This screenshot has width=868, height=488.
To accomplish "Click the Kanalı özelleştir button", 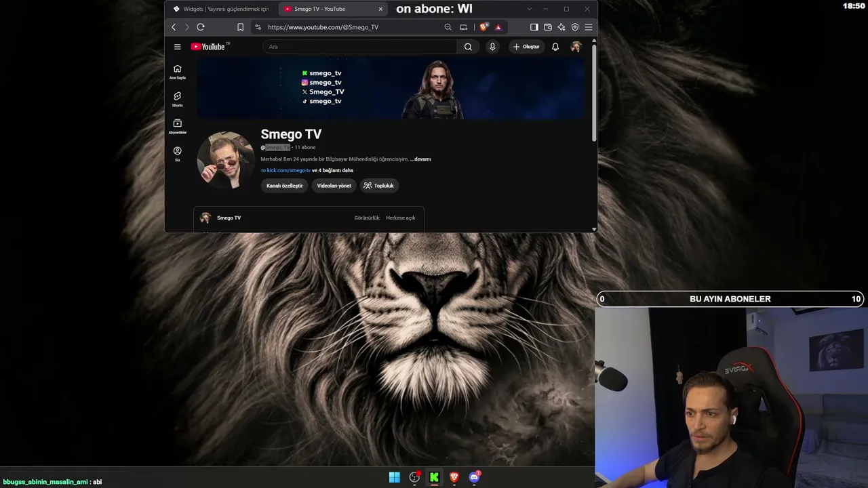I will click(x=285, y=186).
